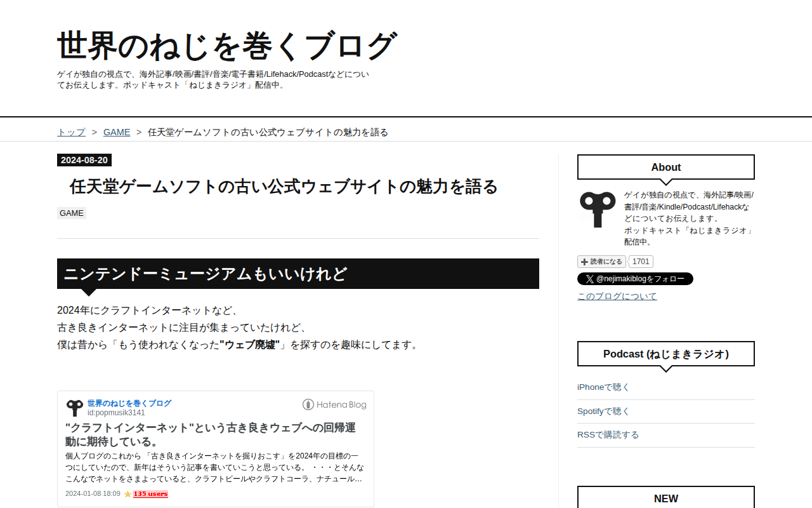Click the Hatena Blog logo in embedded card
Viewport: 812px width, 508px height.
(x=334, y=404)
